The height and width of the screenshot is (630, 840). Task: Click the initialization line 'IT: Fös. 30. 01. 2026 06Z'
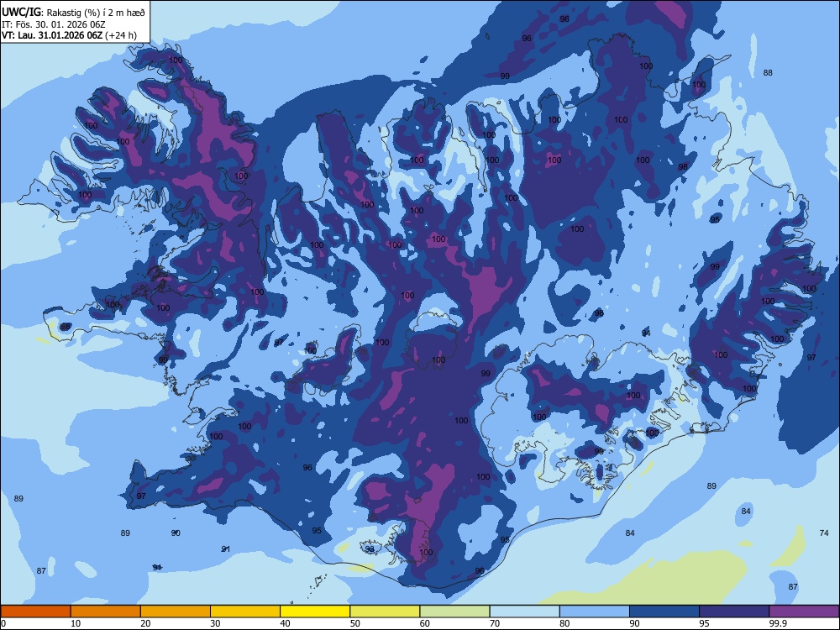(53, 24)
